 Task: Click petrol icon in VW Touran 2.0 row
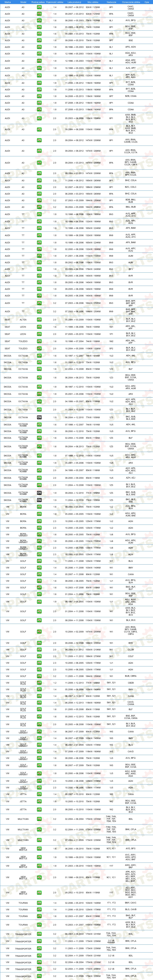point(39,924)
